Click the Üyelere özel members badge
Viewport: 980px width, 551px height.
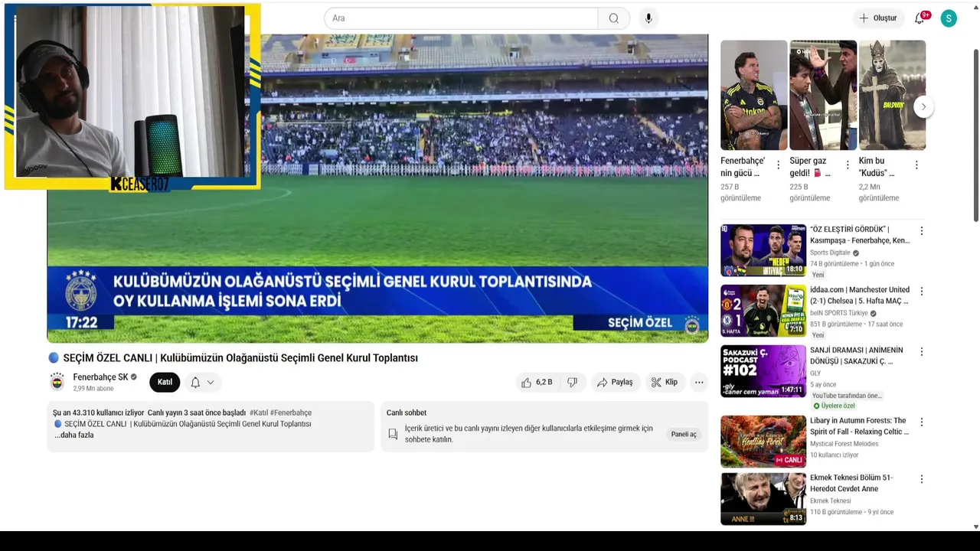point(834,406)
